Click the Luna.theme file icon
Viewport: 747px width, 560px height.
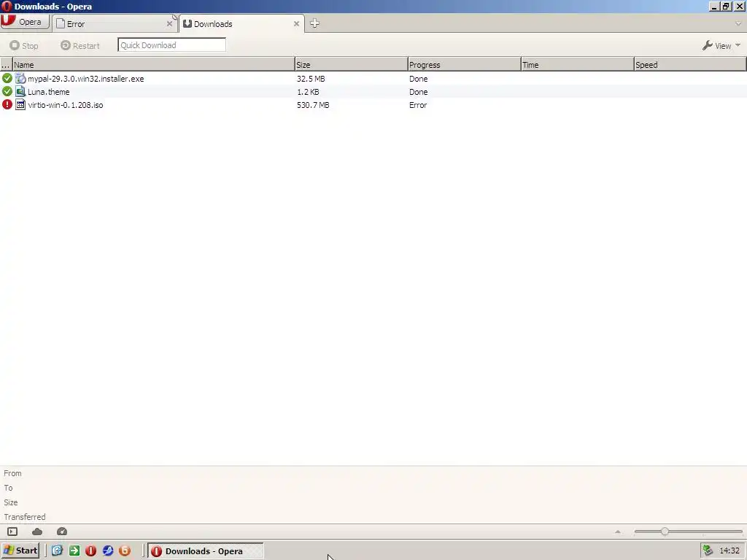pos(20,91)
